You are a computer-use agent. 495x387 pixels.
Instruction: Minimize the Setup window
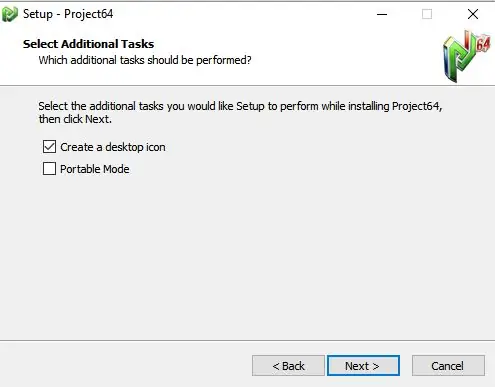pyautogui.click(x=382, y=14)
